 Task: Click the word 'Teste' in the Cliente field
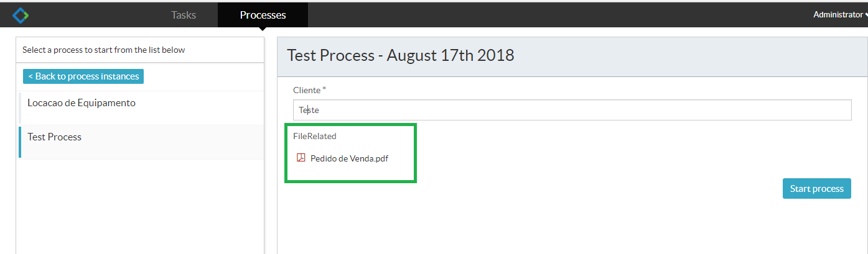(x=309, y=110)
